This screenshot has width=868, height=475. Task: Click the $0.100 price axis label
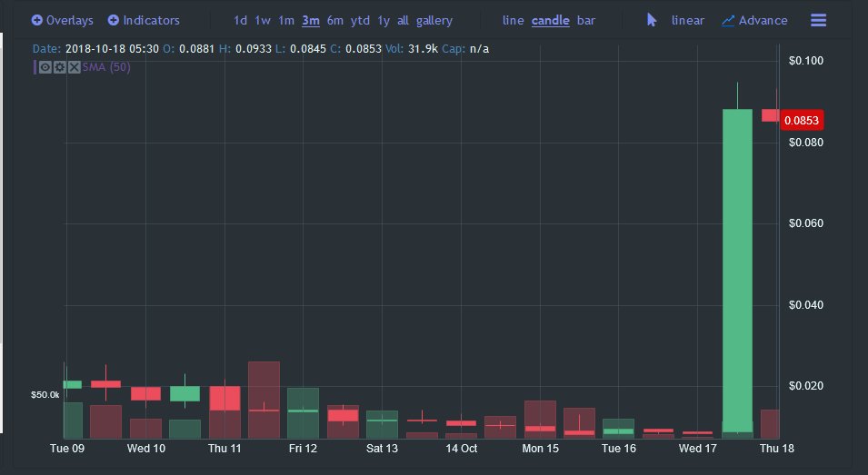pyautogui.click(x=805, y=61)
